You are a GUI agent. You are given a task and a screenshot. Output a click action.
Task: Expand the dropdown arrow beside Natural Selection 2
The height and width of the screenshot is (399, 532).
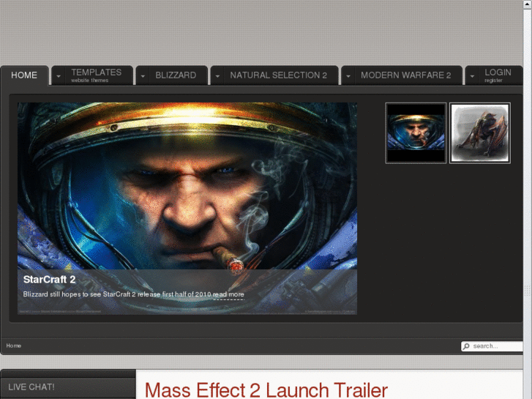[217, 76]
